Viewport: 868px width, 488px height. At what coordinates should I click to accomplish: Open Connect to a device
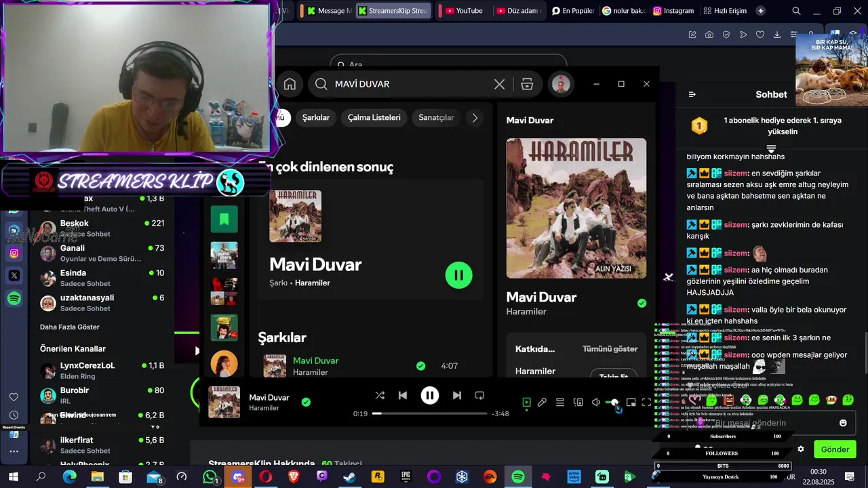(x=578, y=403)
